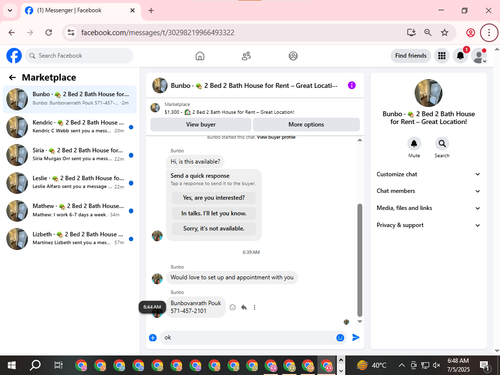Open the emoji picker in message box
This screenshot has width=500, height=375.
point(340,338)
